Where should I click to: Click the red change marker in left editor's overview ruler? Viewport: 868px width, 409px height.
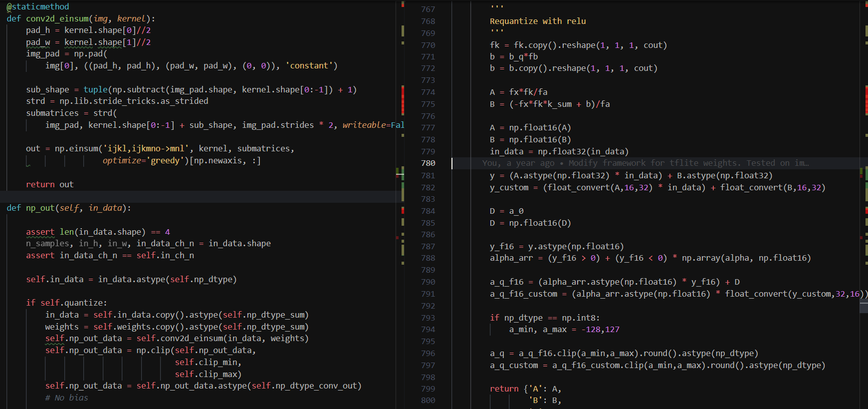click(403, 100)
